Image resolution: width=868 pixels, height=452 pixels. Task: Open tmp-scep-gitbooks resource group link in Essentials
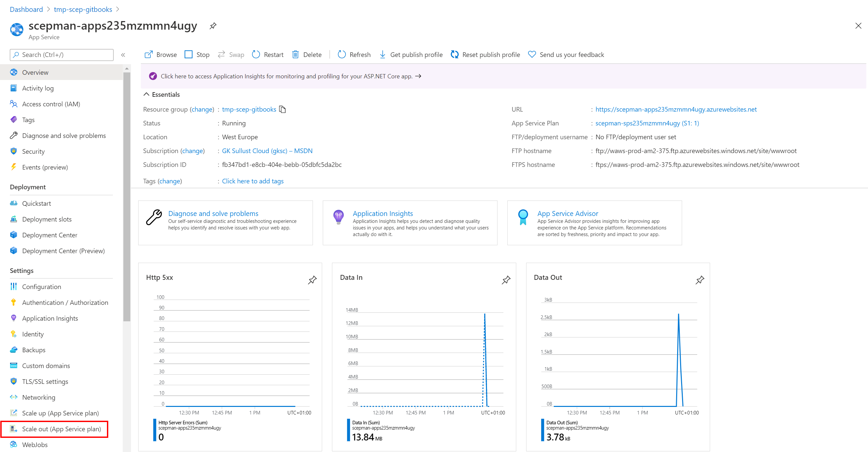pos(249,110)
